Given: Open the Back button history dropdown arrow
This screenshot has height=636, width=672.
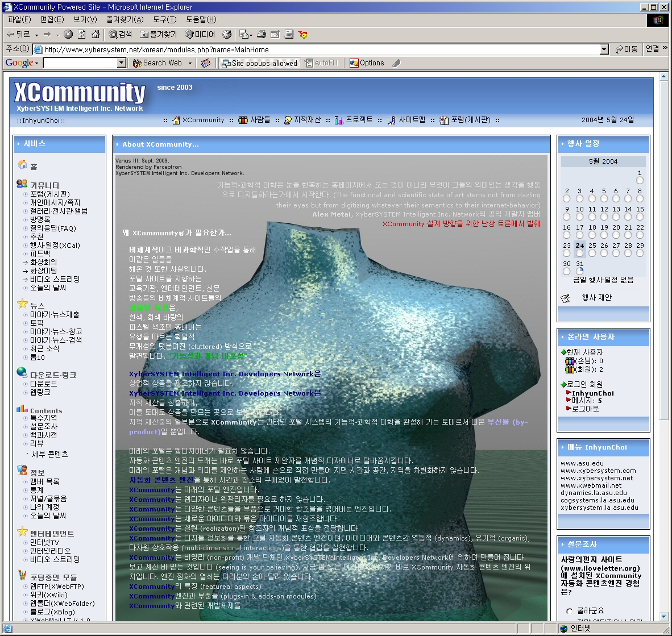Looking at the screenshot, I should 36,35.
